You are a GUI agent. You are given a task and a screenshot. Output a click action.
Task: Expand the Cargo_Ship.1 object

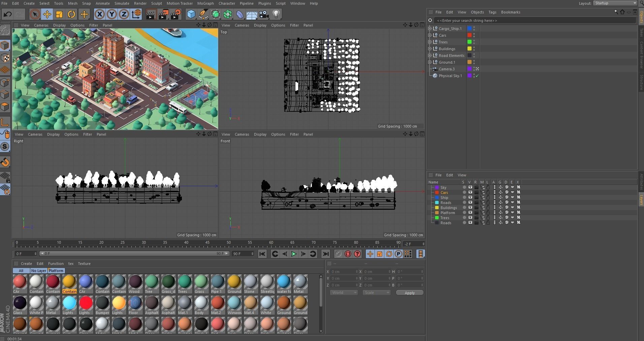click(x=430, y=29)
